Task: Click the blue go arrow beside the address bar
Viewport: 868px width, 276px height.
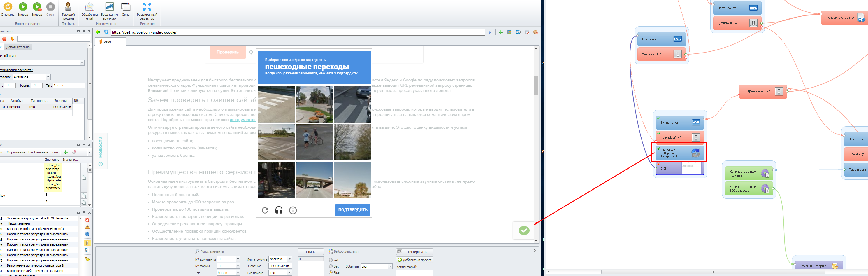Action: tap(490, 32)
